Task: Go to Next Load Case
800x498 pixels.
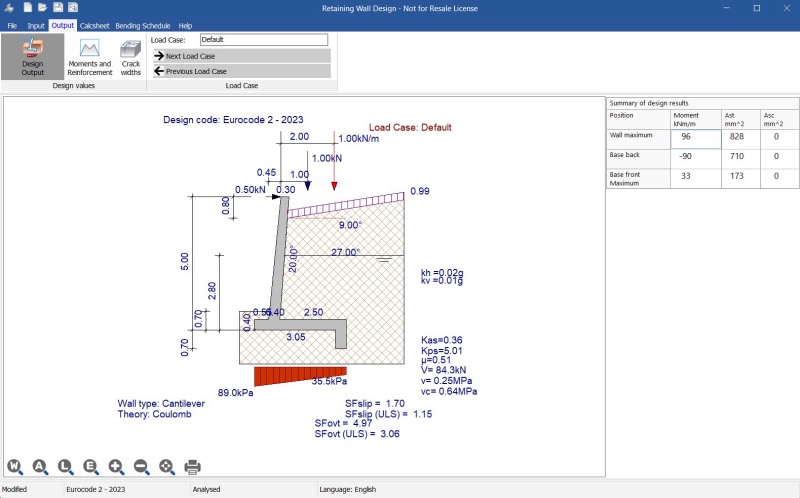Action: pos(241,56)
